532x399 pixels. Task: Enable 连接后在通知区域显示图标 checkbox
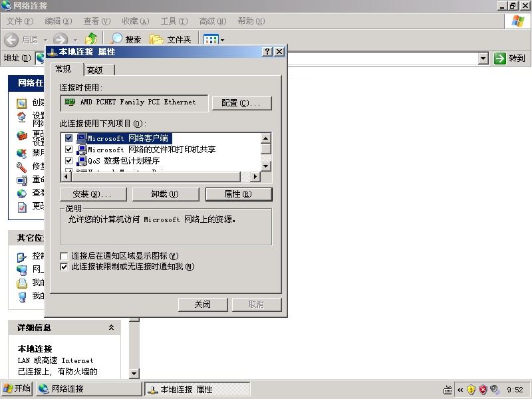(x=64, y=256)
